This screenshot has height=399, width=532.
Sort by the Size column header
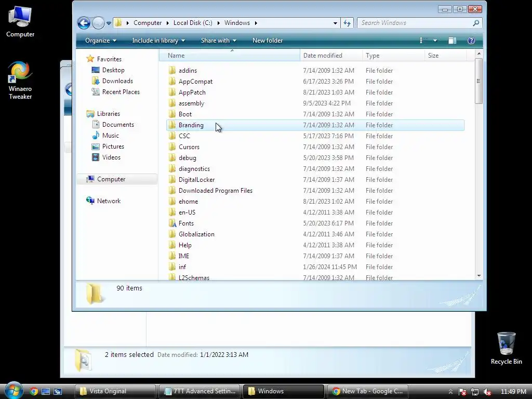445,55
